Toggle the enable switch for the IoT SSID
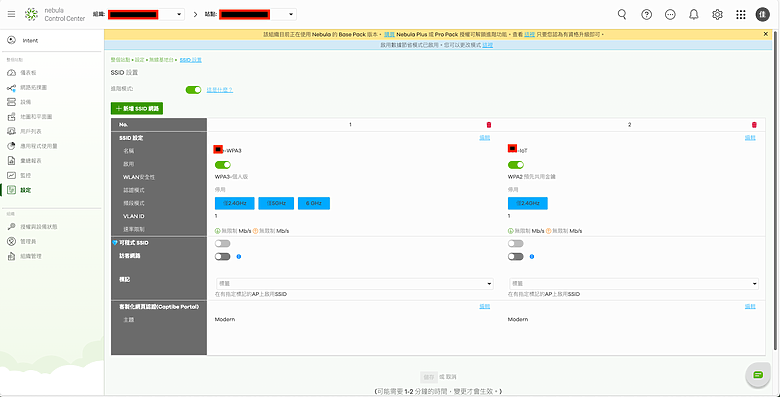780x397 pixels. pos(516,165)
